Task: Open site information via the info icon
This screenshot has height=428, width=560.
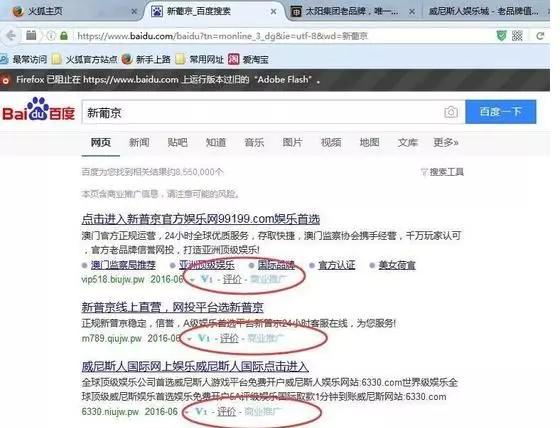Action: click(x=51, y=36)
